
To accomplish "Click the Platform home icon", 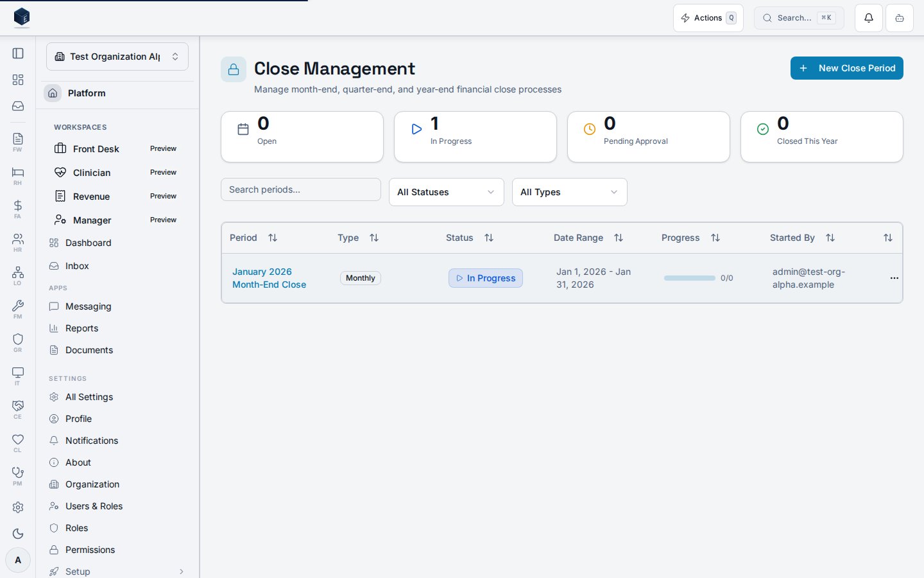I will [x=53, y=93].
